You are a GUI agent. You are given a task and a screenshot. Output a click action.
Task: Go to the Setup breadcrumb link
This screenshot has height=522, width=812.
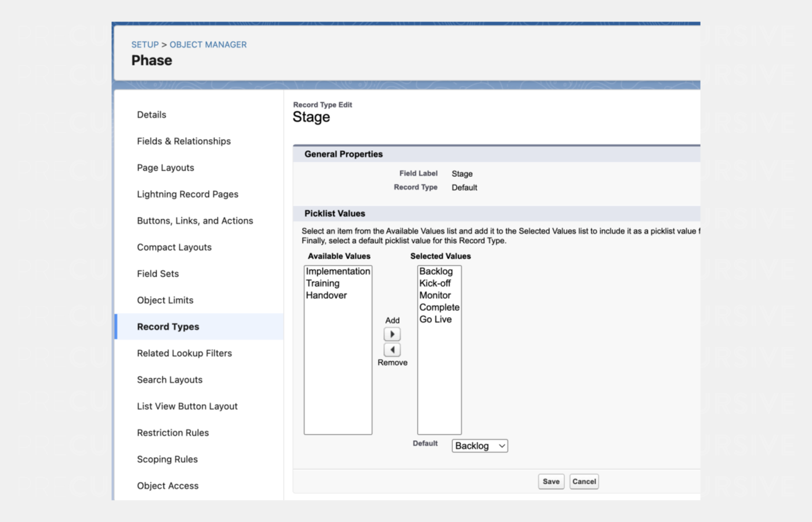144,45
